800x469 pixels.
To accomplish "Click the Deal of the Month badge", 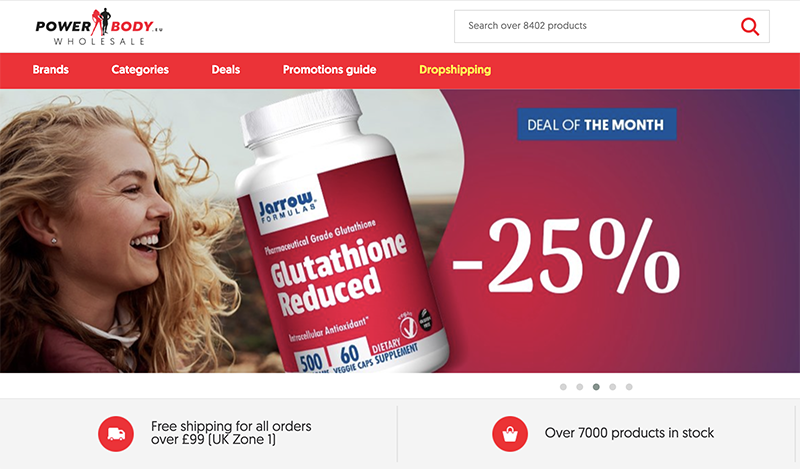I will pos(596,125).
